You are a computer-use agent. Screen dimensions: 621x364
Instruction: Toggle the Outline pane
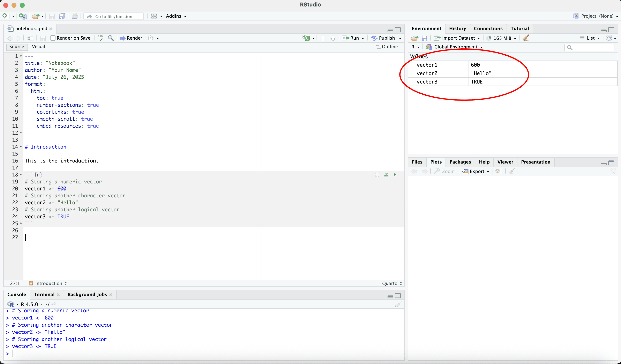387,47
